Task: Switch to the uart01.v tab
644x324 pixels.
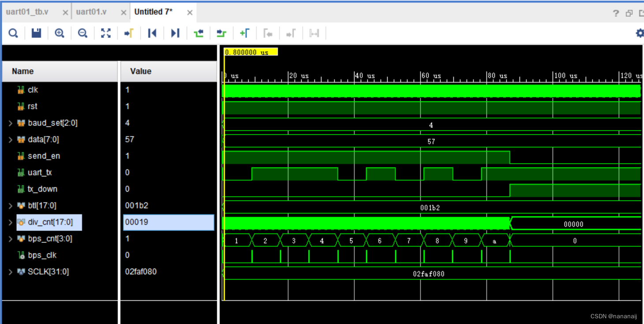Action: pos(91,12)
